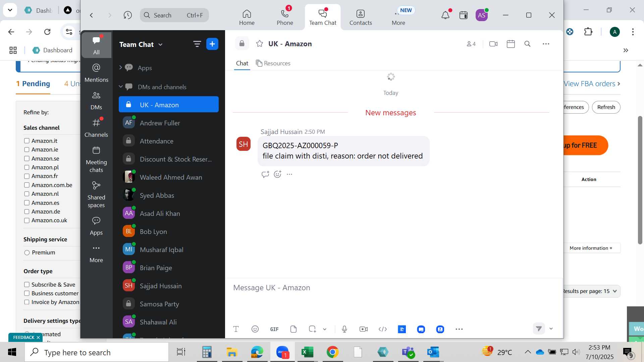
Task: Check the Amazon.ie sales channel box
Action: point(27,149)
